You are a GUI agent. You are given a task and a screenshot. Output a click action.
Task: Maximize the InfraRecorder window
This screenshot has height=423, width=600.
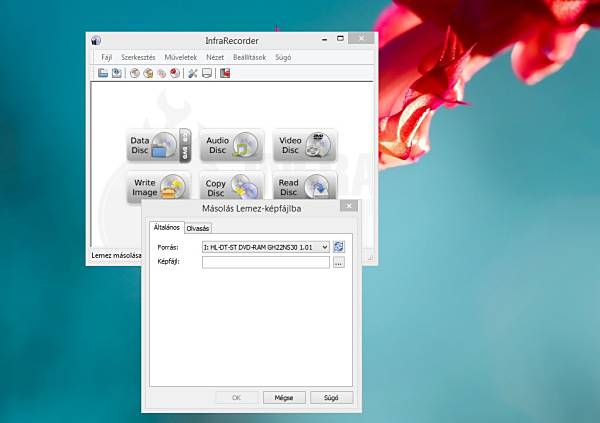[x=340, y=38]
